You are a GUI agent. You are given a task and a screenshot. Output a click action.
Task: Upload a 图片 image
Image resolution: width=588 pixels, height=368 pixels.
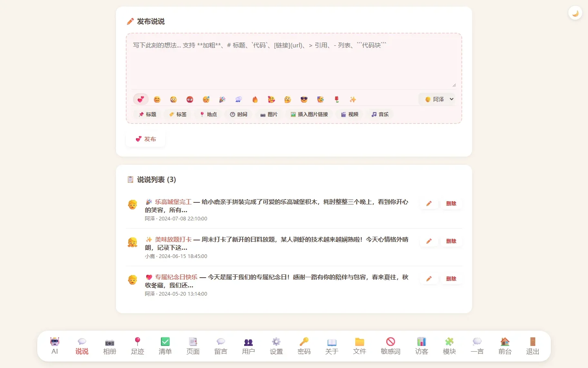coord(269,114)
